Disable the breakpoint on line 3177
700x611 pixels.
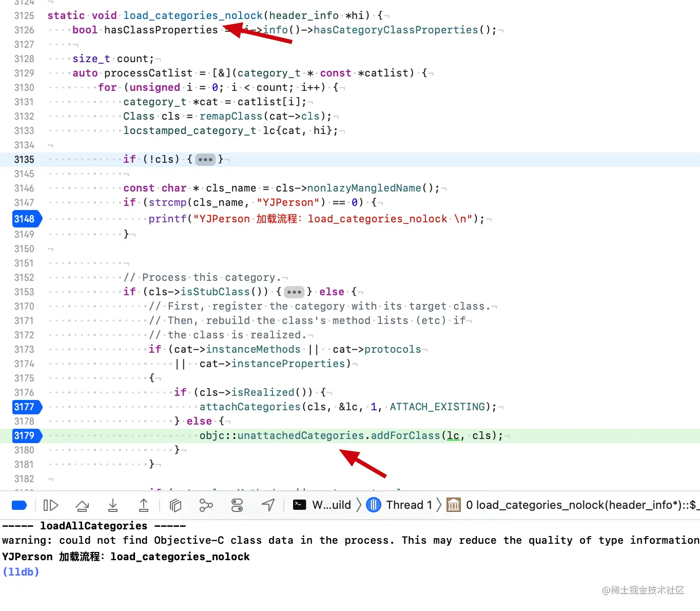tap(25, 407)
